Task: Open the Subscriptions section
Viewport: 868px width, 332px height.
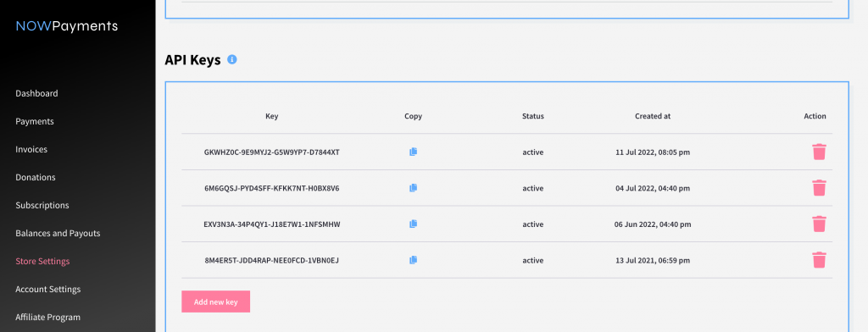Action: pos(42,205)
